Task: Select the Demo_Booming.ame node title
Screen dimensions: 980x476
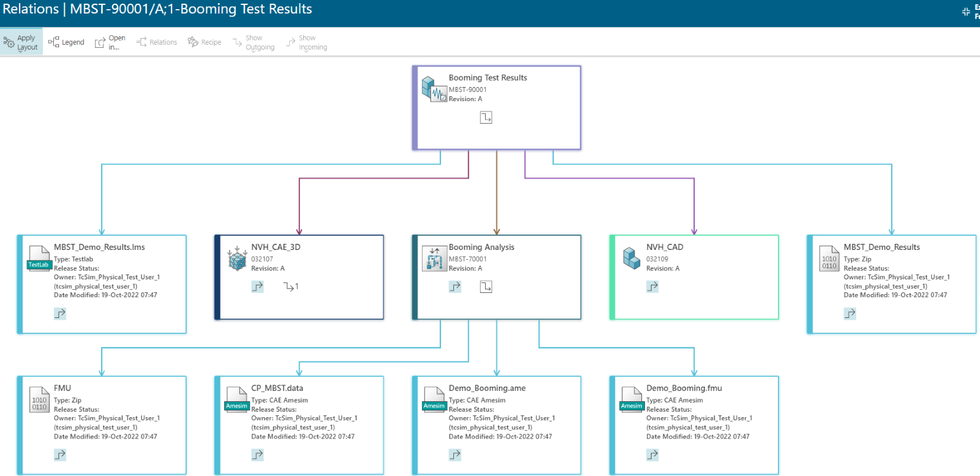Action: tap(487, 388)
